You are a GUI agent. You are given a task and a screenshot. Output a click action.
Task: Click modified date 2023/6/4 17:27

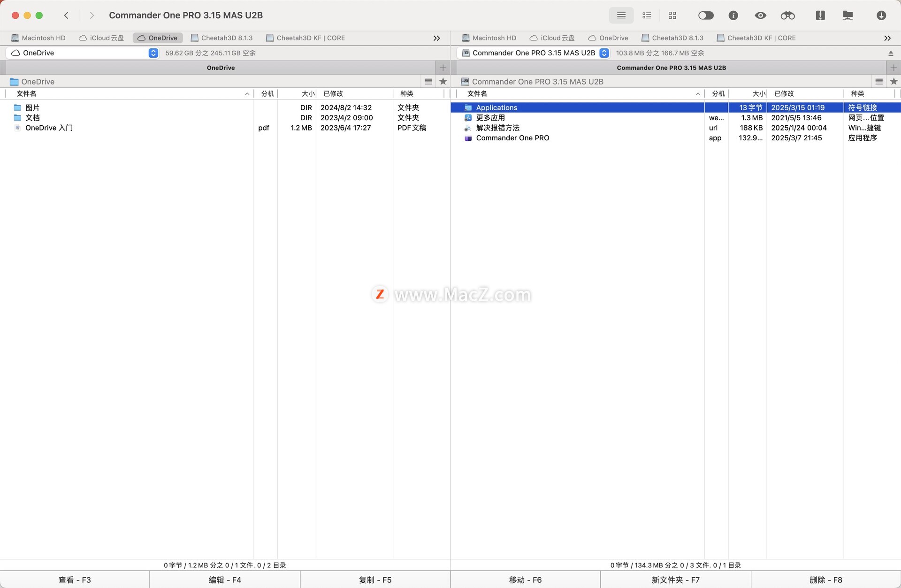coord(345,128)
